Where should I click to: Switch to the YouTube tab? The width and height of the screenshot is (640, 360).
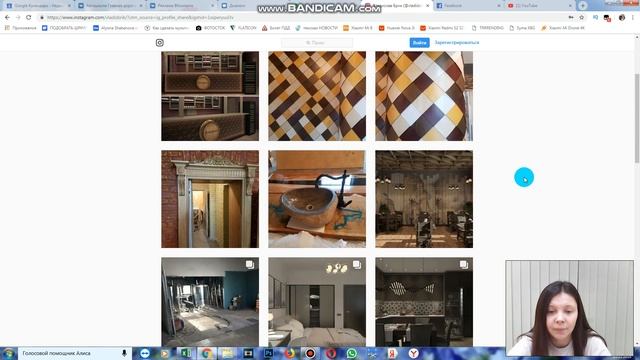(x=539, y=6)
